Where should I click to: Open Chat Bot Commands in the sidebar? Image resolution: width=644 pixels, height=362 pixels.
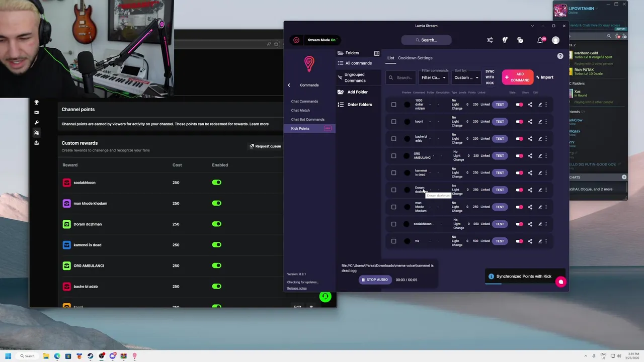coord(307,120)
